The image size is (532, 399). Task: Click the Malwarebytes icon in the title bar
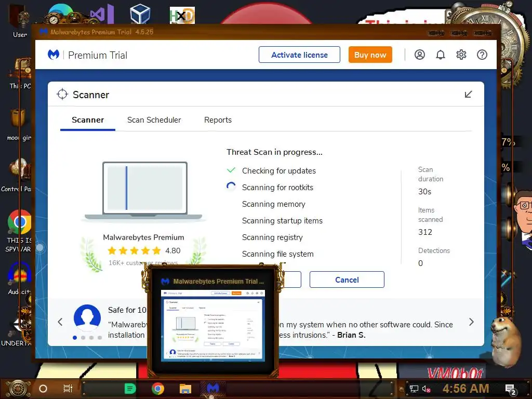[44, 32]
